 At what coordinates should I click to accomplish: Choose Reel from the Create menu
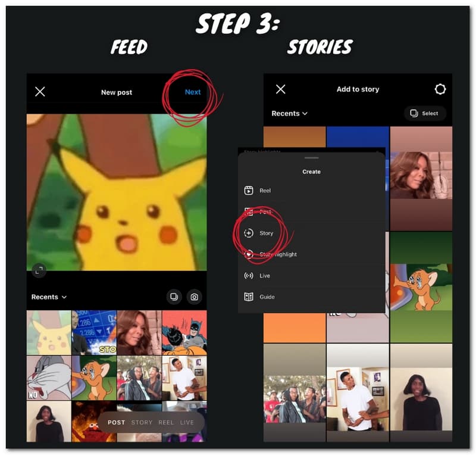tap(311, 191)
